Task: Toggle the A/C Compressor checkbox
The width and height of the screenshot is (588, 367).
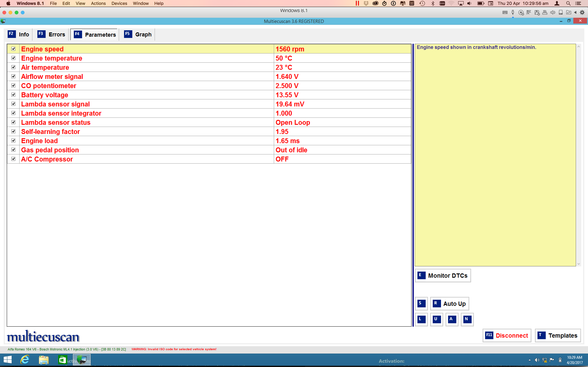Action: pos(13,159)
